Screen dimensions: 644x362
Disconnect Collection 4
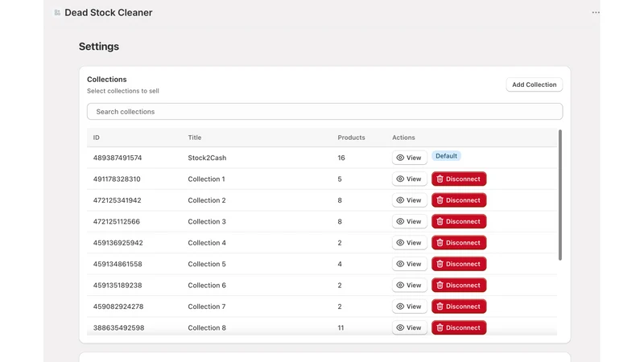459,243
